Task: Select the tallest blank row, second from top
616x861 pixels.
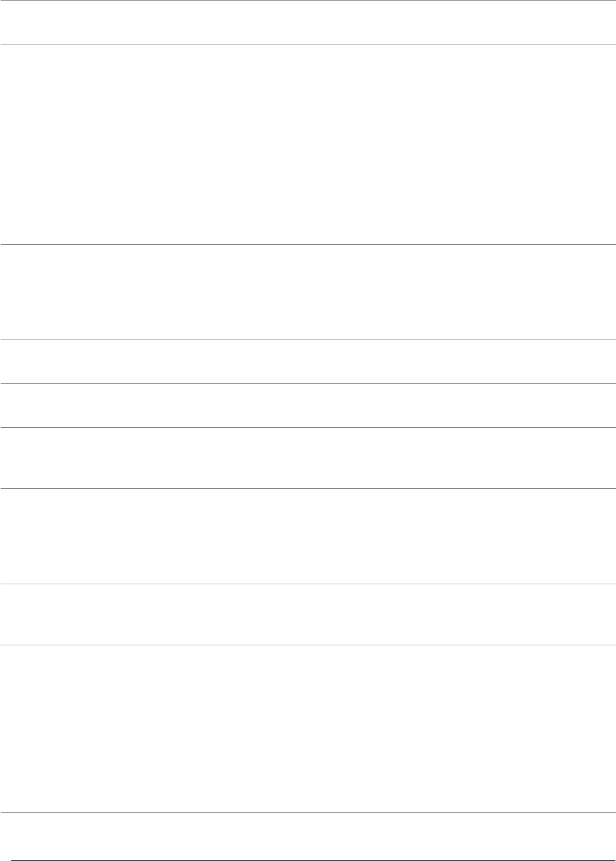Action: [x=308, y=144]
